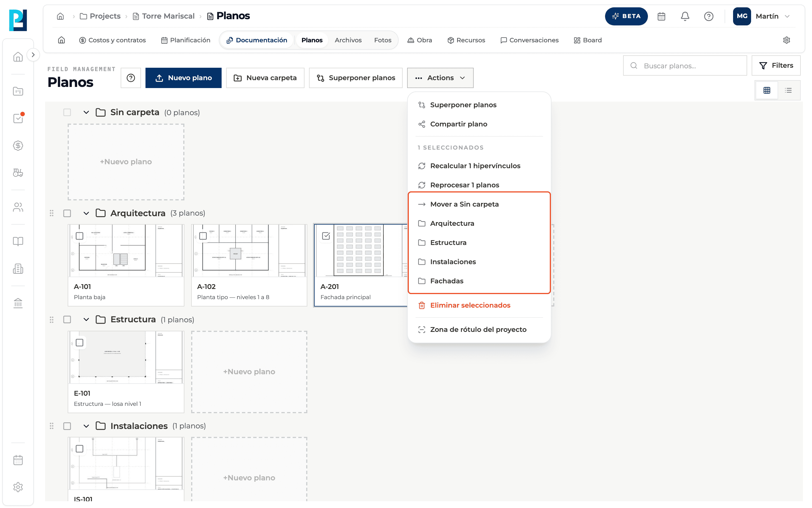Open the E-101 plan thumbnail
Image resolution: width=812 pixels, height=508 pixels.
tap(126, 357)
